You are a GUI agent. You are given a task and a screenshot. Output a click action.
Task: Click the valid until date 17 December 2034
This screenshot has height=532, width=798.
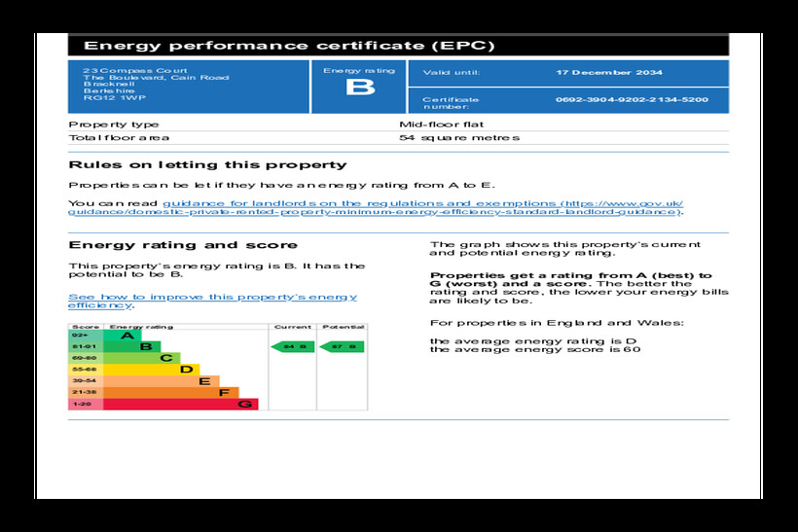[608, 73]
